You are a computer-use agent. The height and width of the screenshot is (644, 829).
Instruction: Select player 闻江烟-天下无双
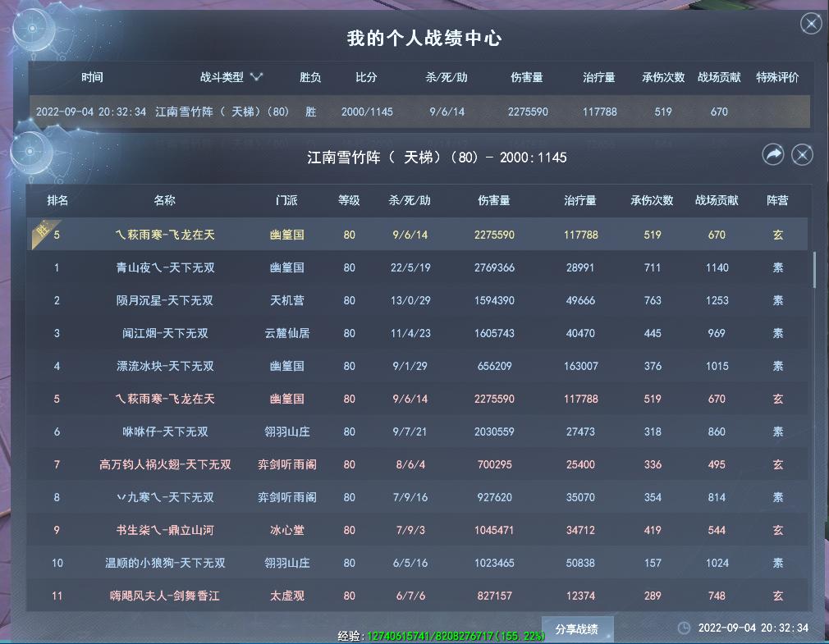166,333
